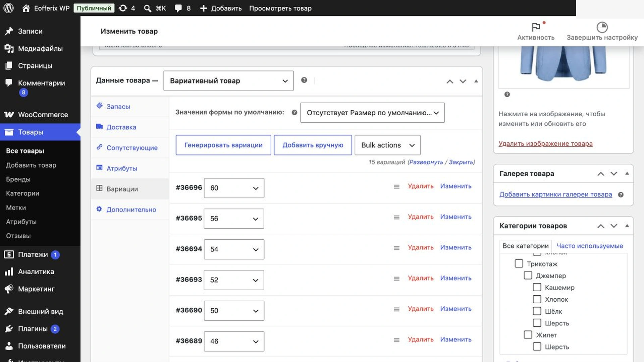Viewport: 644px width, 362px height.
Task: Click the Завершить настройку progress circle icon
Action: tap(602, 27)
